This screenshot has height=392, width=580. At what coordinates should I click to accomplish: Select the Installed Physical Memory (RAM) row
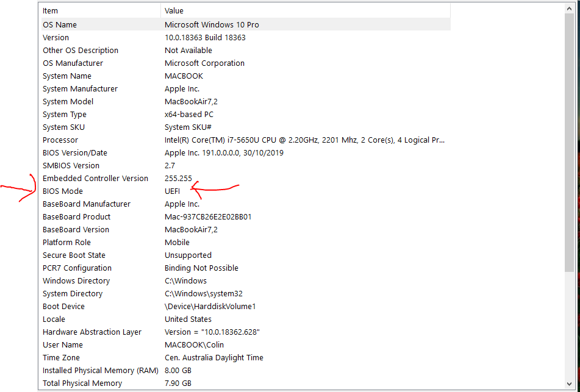coord(246,371)
